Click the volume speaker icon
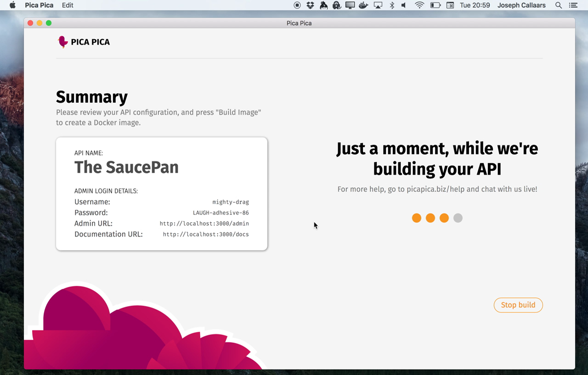 pos(404,6)
